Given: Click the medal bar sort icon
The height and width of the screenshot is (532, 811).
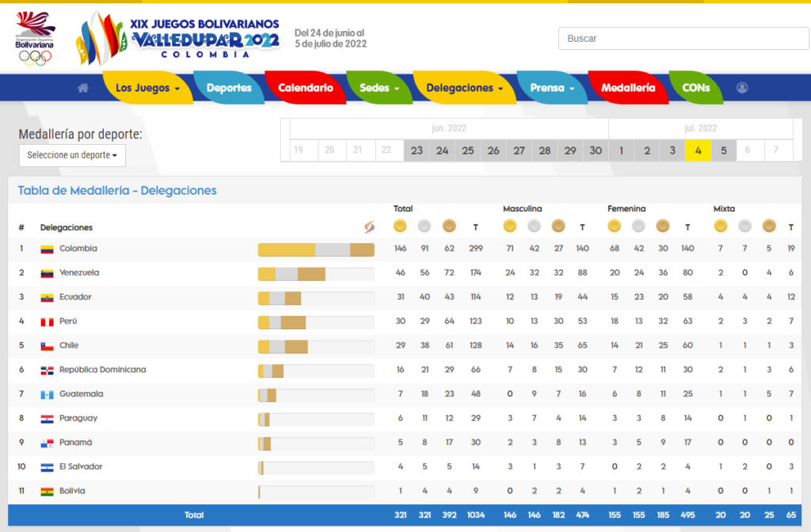Looking at the screenshot, I should point(369,226).
